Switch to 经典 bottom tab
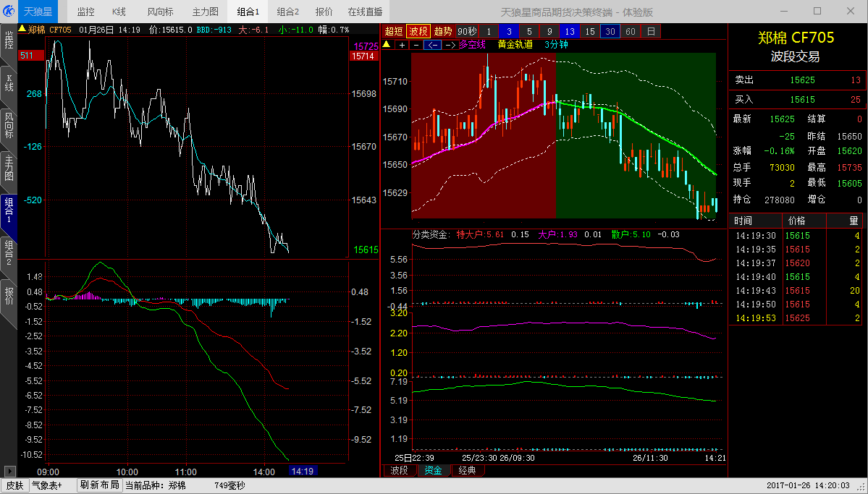 pyautogui.click(x=468, y=471)
